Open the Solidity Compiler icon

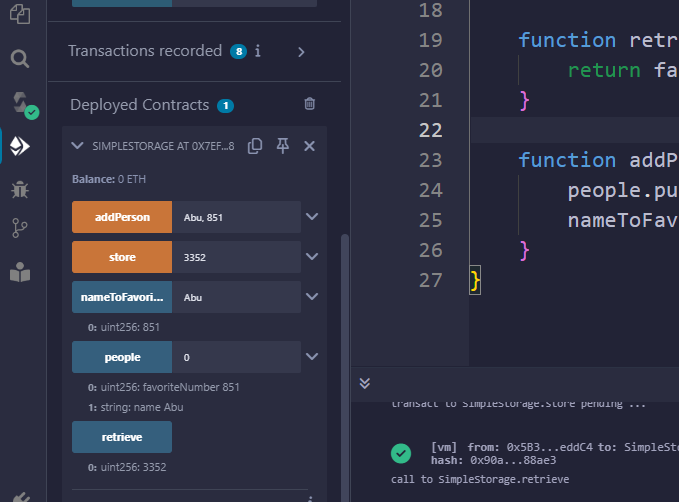point(21,103)
